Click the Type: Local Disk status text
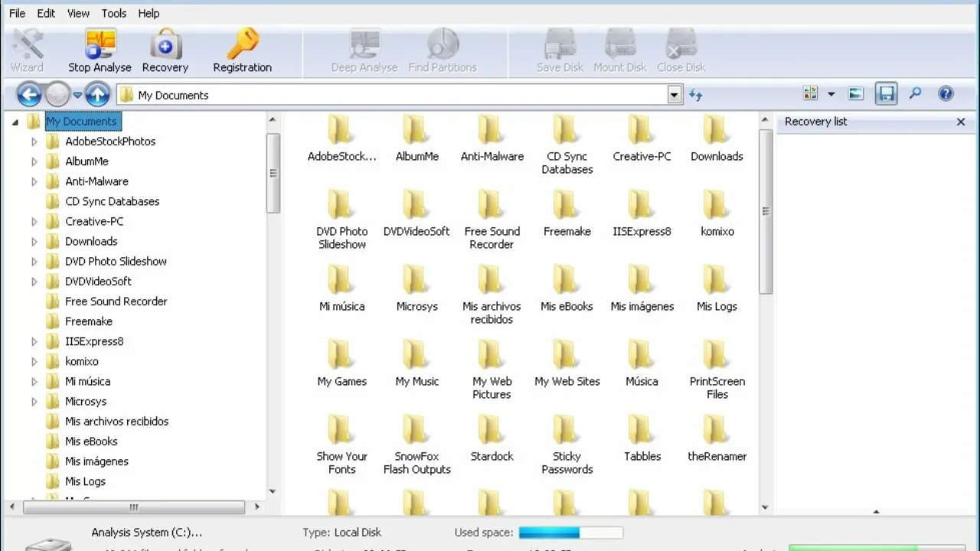 click(341, 533)
